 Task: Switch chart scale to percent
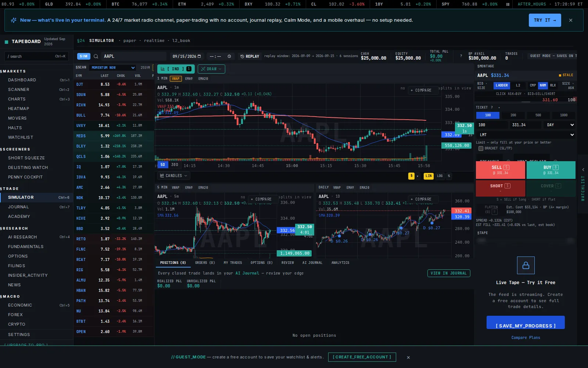pos(449,176)
